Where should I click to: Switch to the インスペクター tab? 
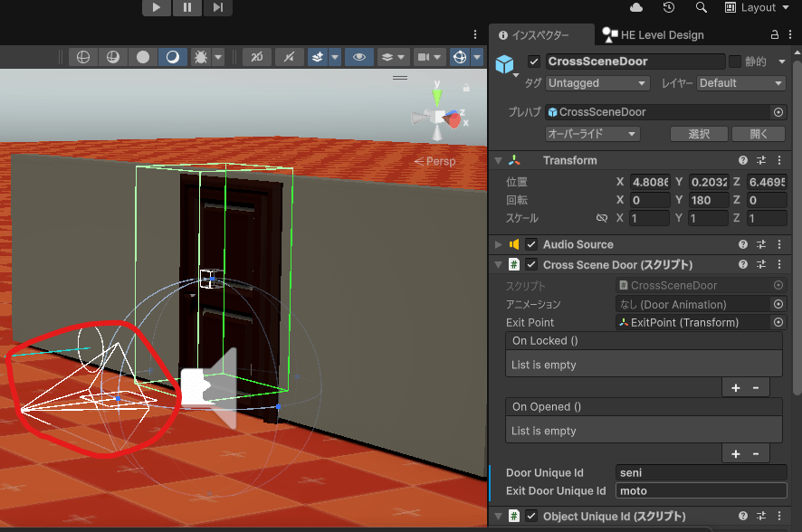tap(541, 34)
